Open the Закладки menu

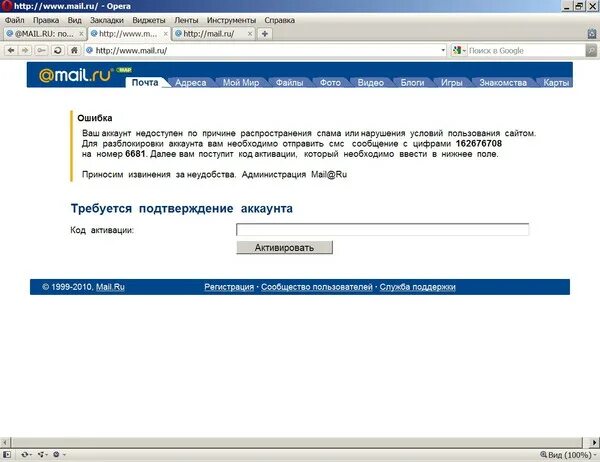tap(107, 20)
